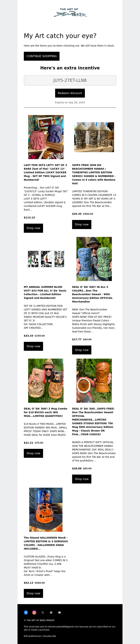Open the X (Twitter) icon in footer

point(43,612)
